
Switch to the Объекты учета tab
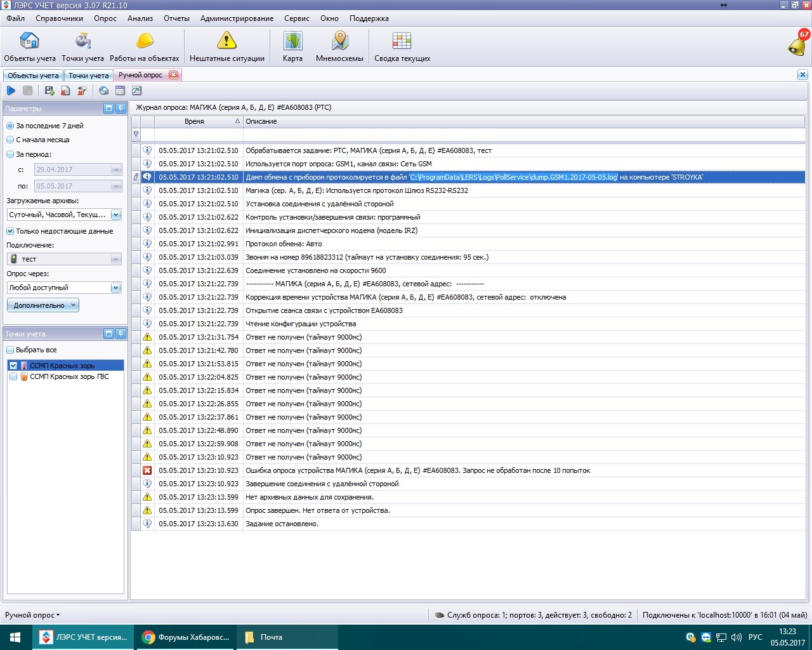(33, 76)
